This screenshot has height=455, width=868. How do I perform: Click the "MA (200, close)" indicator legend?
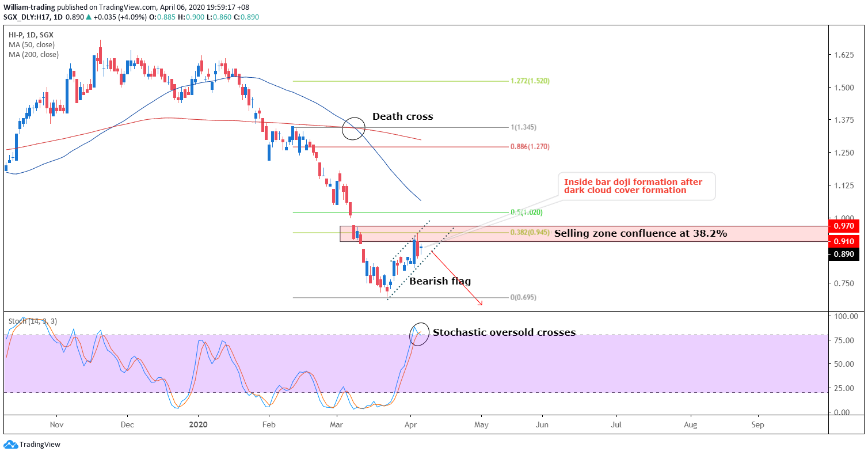33,55
